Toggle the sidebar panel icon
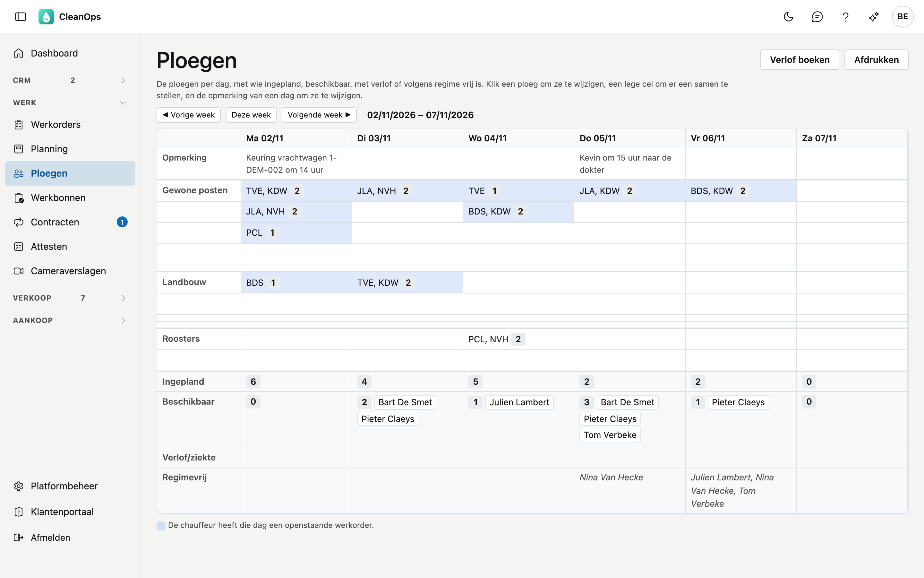Viewport: 924px width, 578px height. point(20,16)
